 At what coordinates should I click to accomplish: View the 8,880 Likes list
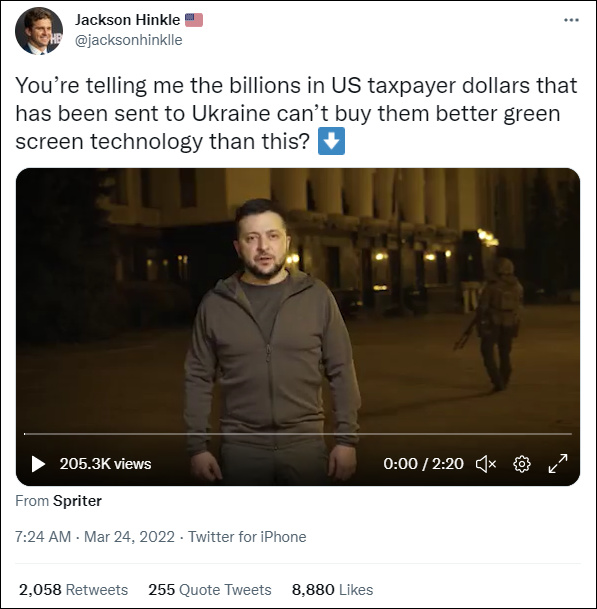coord(332,590)
